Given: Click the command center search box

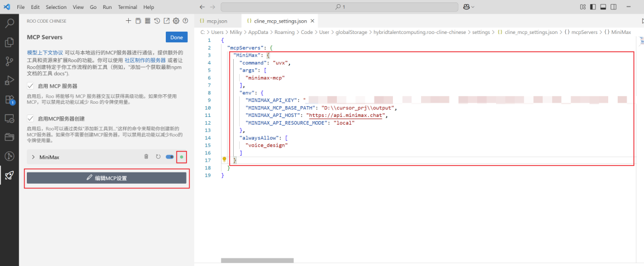Looking at the screenshot, I should [339, 7].
